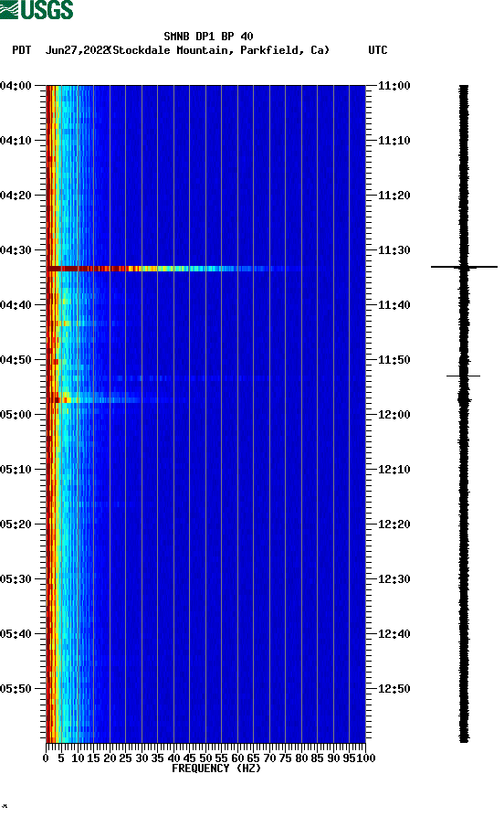
Task: Click the 05:40 PDT time label
Action: [16, 634]
